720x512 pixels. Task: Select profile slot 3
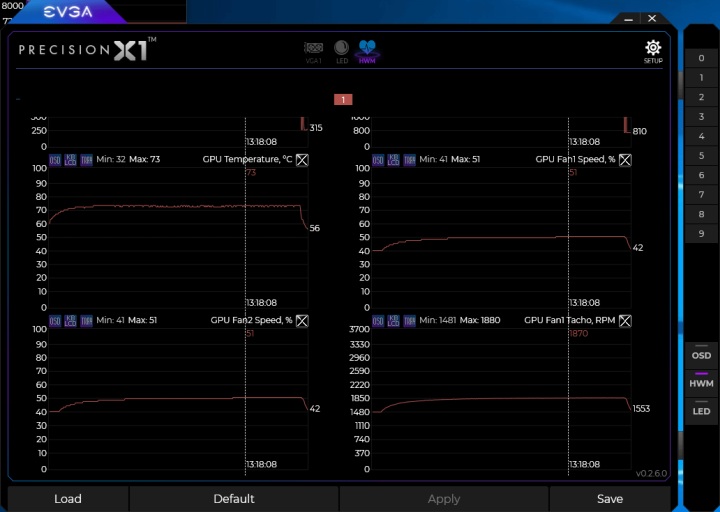click(x=701, y=117)
